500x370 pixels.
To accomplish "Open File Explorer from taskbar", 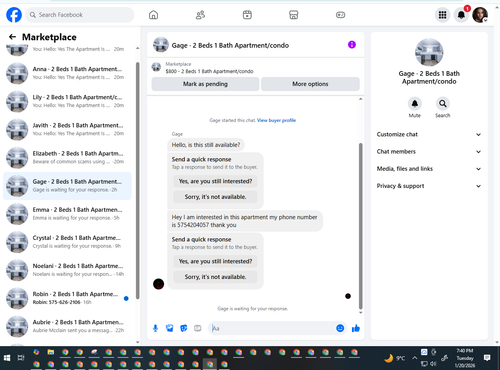I will (51, 352).
